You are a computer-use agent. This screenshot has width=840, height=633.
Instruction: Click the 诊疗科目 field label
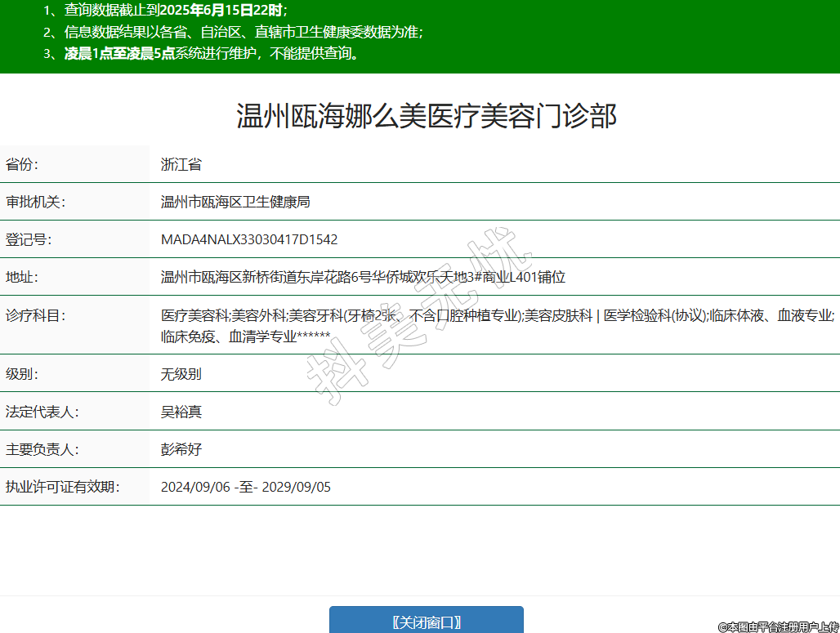[35, 315]
